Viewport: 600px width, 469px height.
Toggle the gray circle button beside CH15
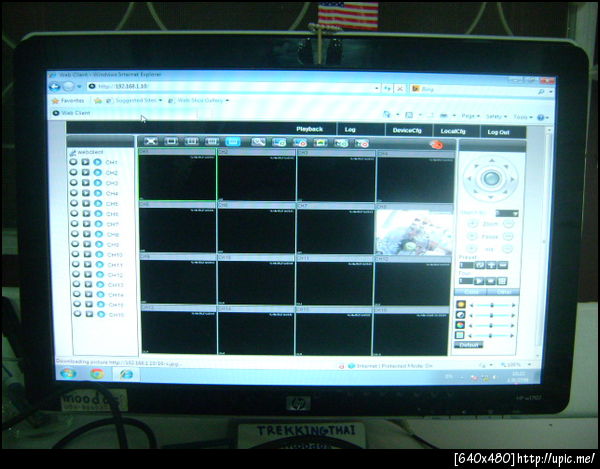tap(77, 304)
